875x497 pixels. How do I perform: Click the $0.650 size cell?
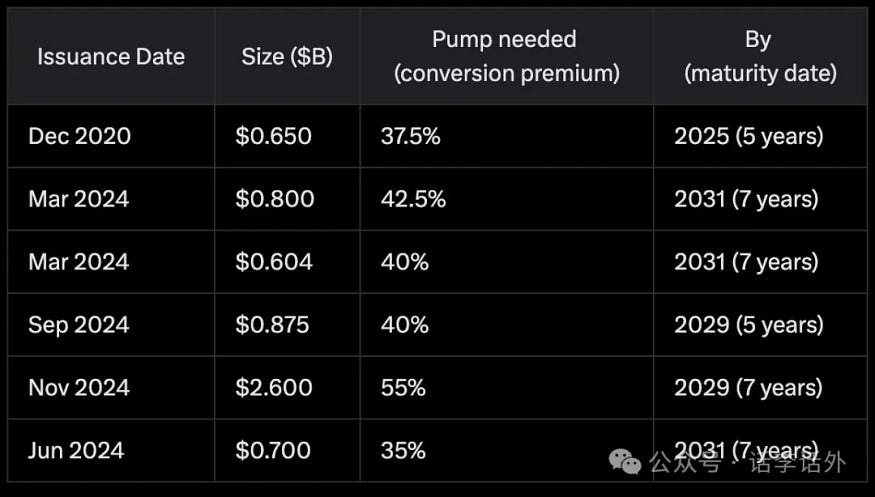coord(287,136)
